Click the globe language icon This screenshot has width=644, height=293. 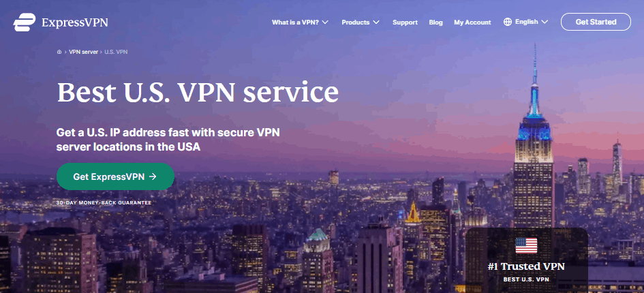[508, 22]
